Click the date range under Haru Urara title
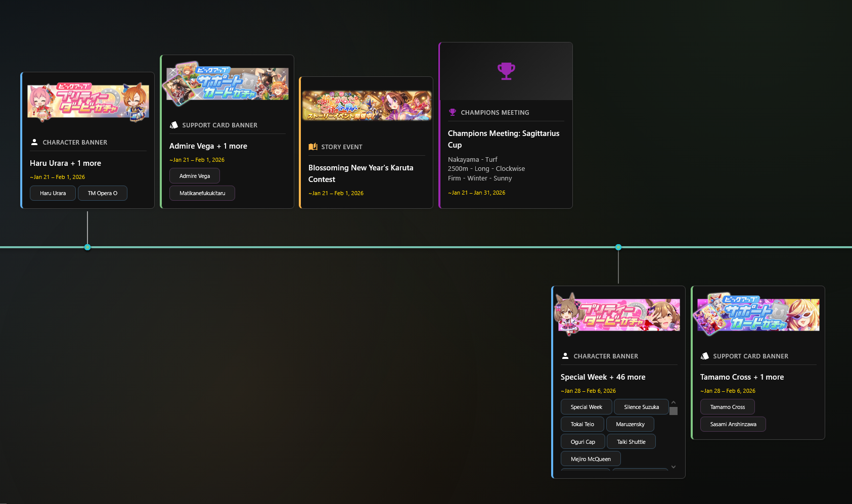The image size is (852, 504). (58, 177)
